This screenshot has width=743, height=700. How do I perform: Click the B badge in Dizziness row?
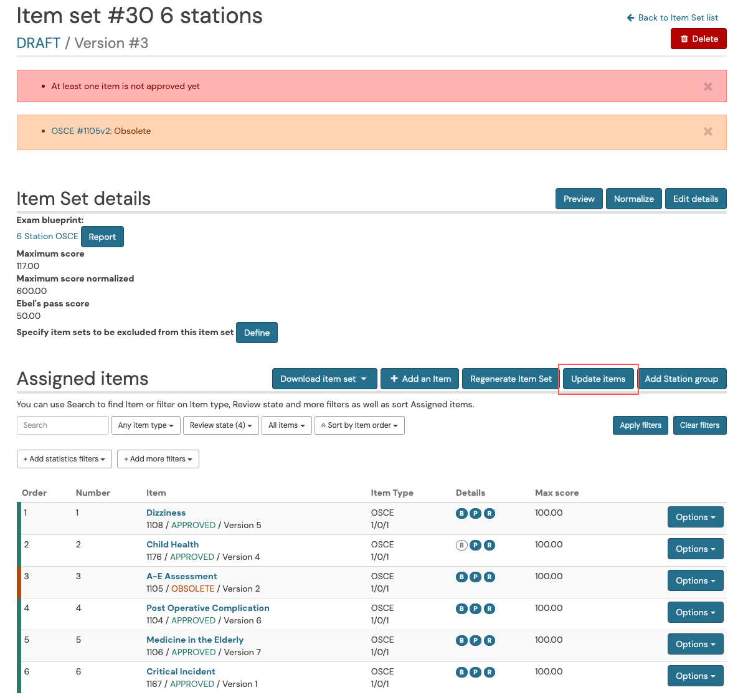click(x=461, y=513)
